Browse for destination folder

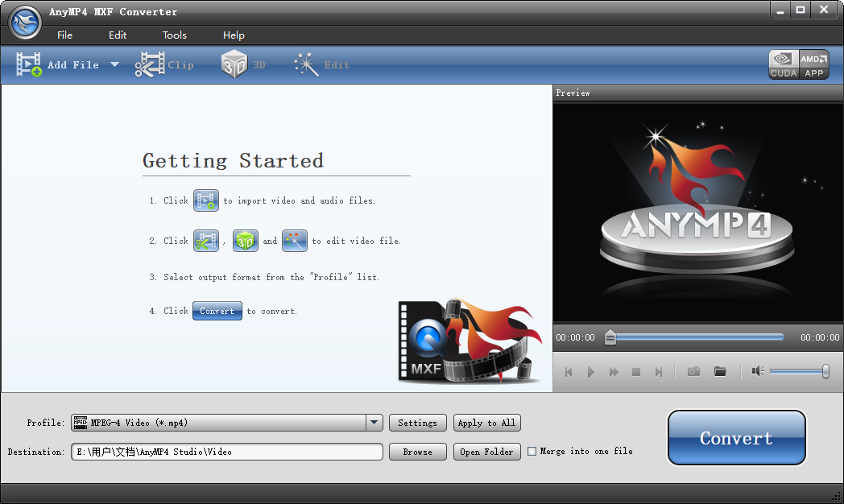click(x=418, y=452)
